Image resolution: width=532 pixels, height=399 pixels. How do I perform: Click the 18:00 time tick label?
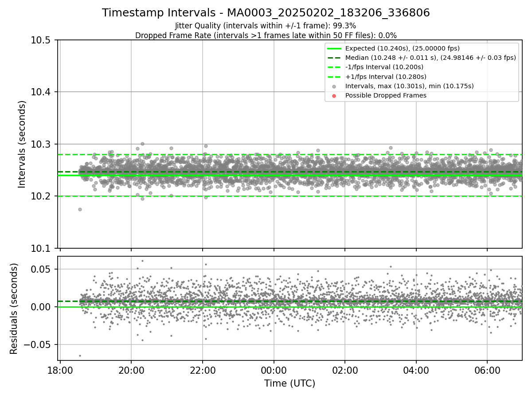(x=60, y=370)
